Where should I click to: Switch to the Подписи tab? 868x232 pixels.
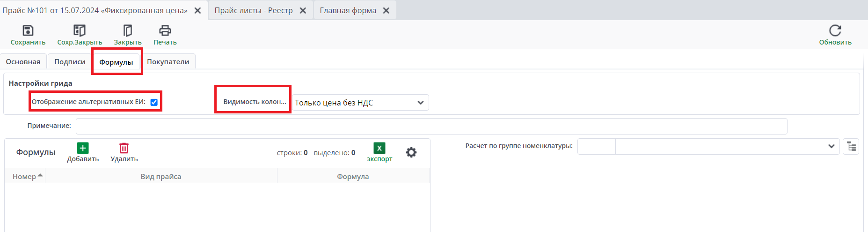[70, 62]
